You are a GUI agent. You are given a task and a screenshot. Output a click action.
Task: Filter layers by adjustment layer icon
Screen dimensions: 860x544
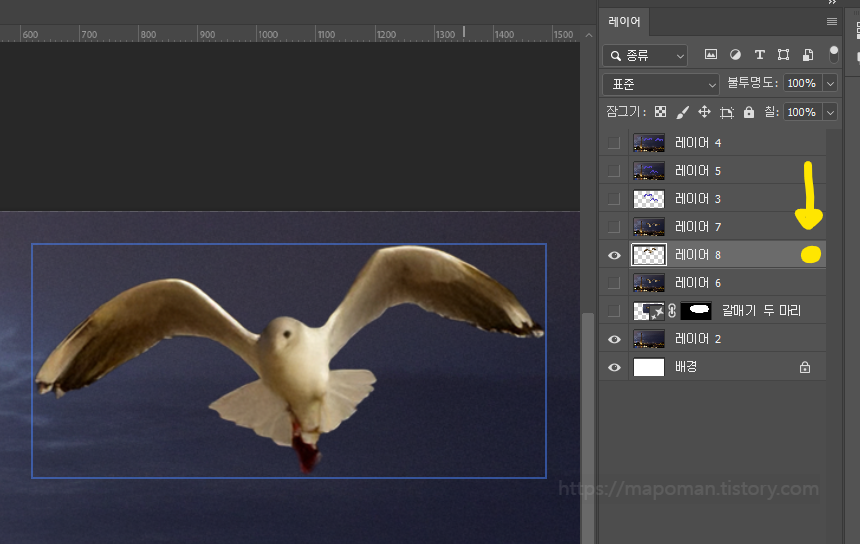point(735,54)
